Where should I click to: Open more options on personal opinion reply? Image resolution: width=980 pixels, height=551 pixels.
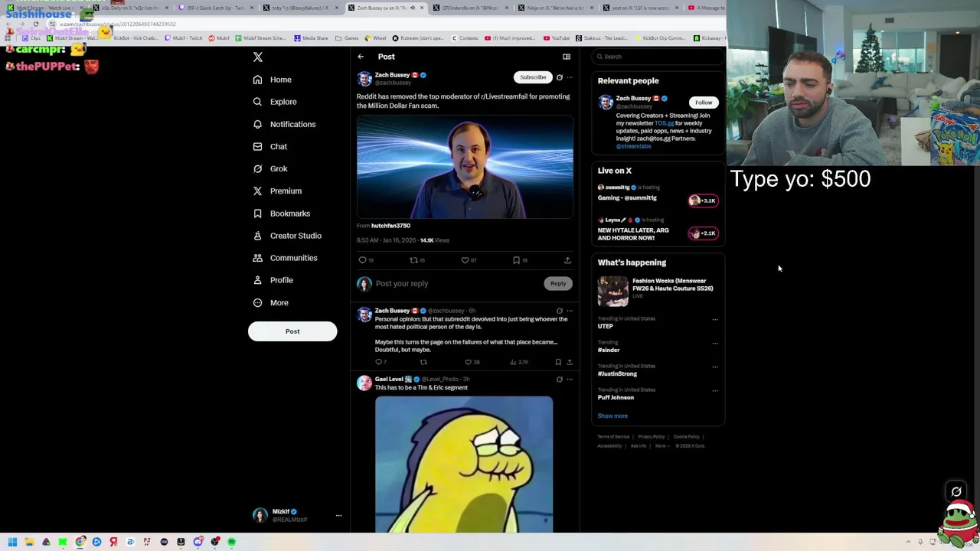570,311
